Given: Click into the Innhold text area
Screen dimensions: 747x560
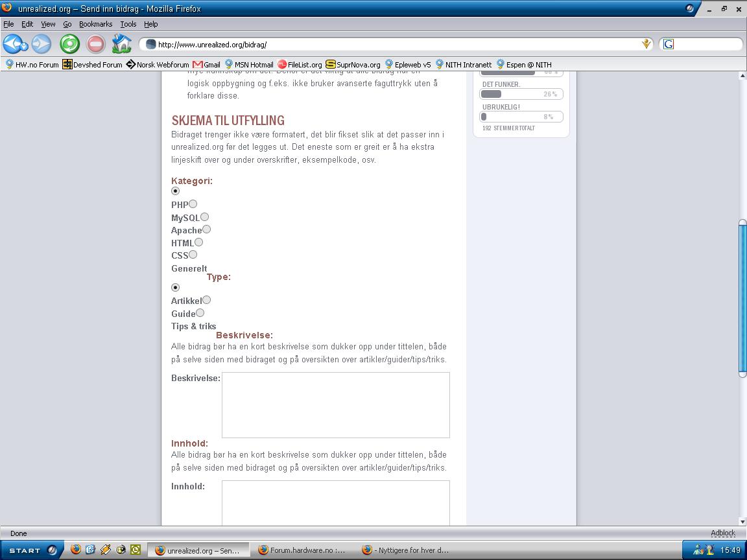Looking at the screenshot, I should pos(336,503).
